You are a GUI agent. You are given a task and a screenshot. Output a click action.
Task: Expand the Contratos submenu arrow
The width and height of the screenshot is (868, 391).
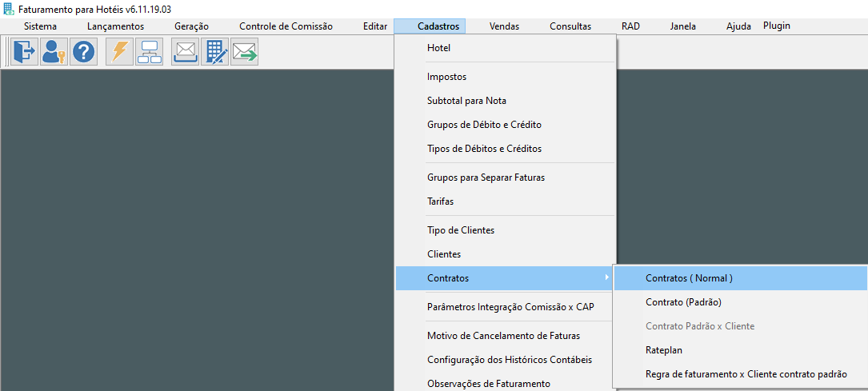point(608,277)
